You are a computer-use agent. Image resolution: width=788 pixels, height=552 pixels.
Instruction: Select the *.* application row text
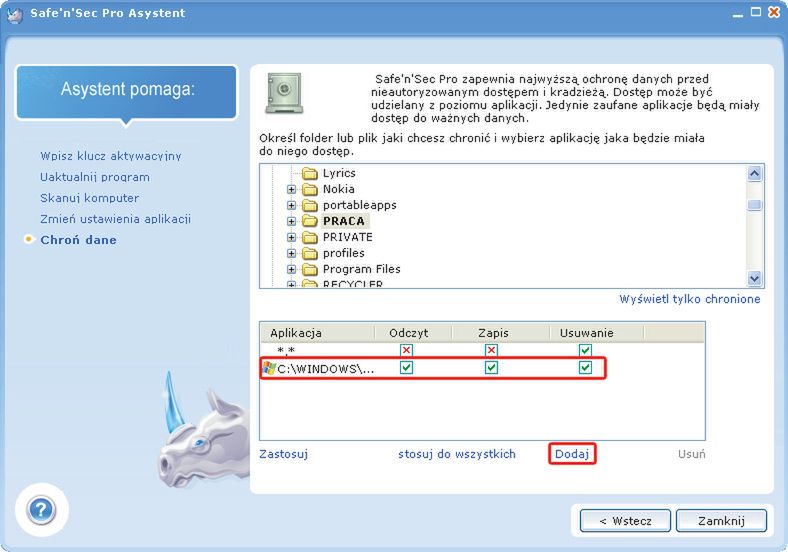pos(286,350)
